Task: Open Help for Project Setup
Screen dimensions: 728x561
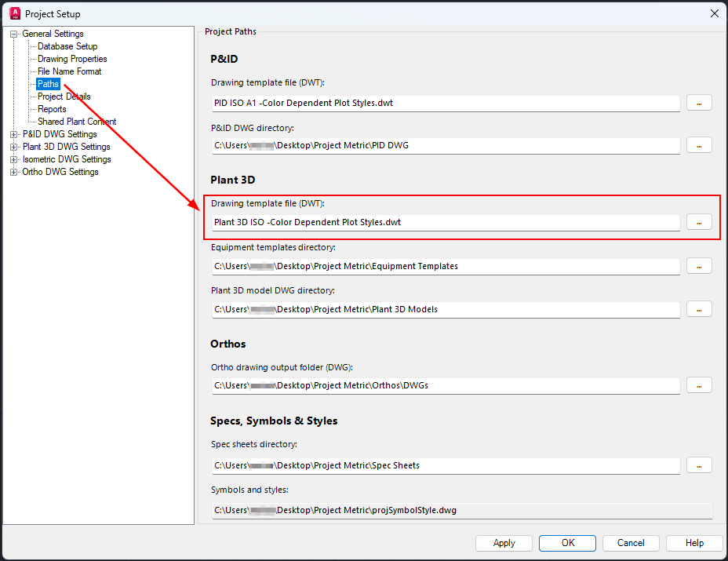Action: (694, 543)
